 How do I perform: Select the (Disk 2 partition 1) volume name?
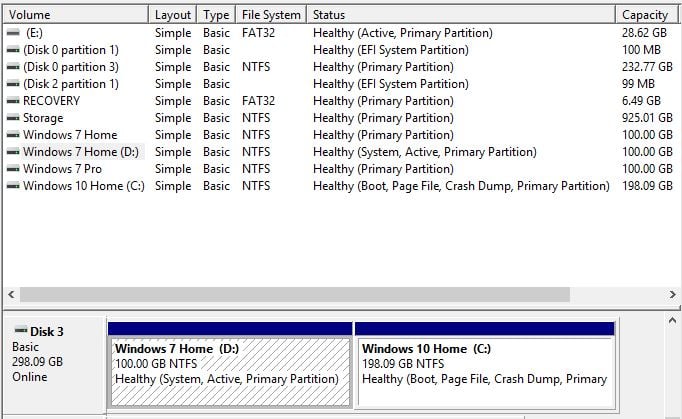coord(71,84)
